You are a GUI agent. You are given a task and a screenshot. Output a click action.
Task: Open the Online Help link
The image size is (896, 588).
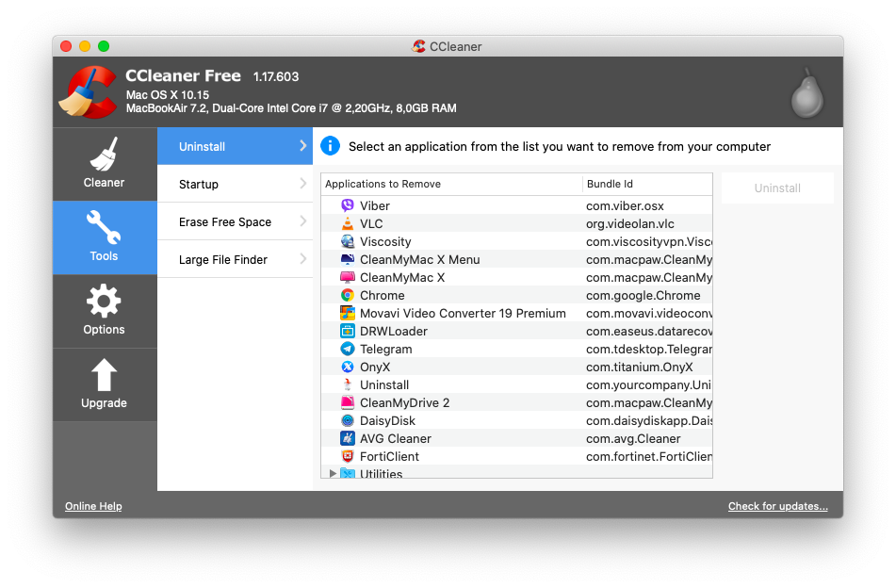(93, 506)
